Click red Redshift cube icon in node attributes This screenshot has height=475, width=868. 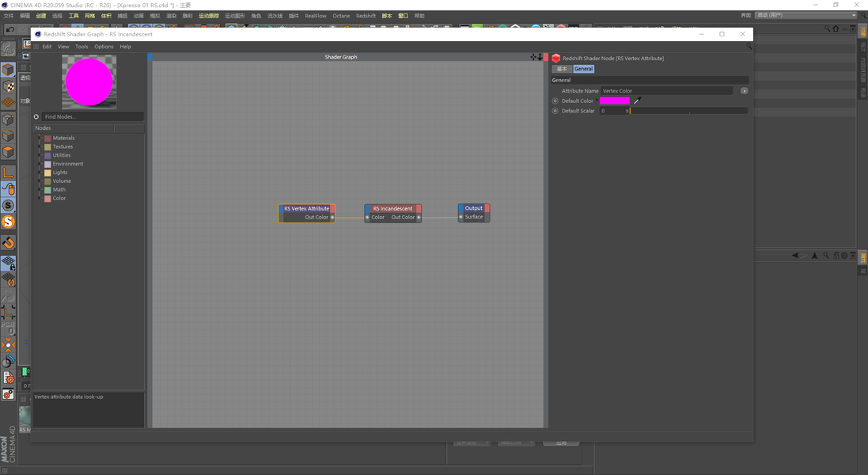click(555, 58)
